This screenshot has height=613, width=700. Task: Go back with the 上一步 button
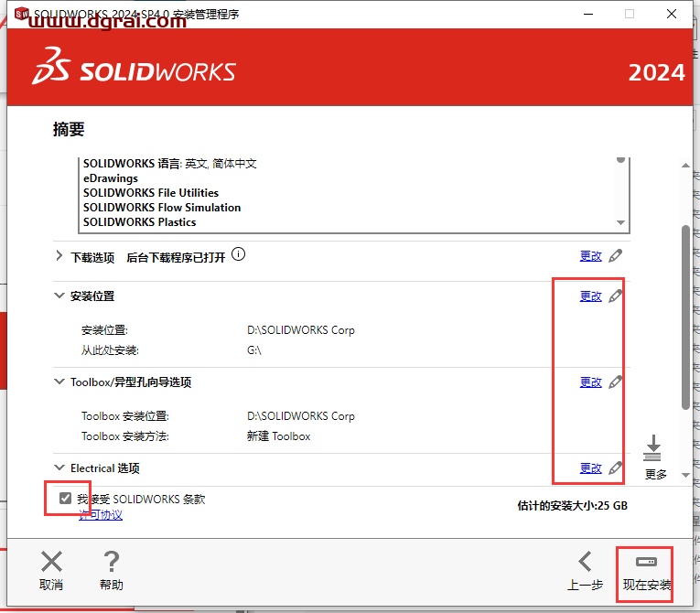[585, 571]
